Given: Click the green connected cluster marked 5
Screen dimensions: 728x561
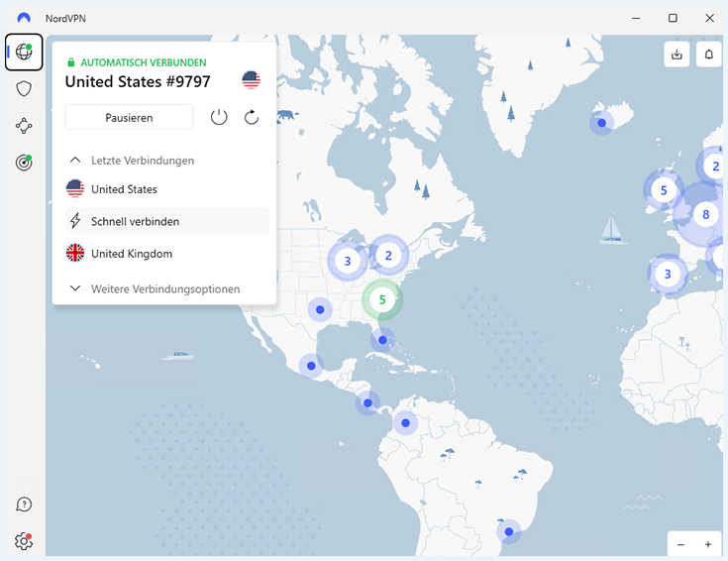Looking at the screenshot, I should pyautogui.click(x=382, y=299).
